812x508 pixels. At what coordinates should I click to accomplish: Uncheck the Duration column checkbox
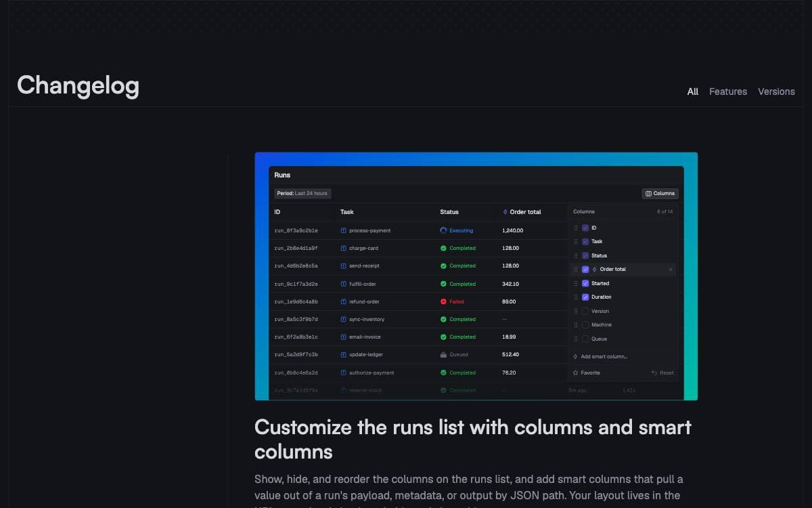coord(585,297)
